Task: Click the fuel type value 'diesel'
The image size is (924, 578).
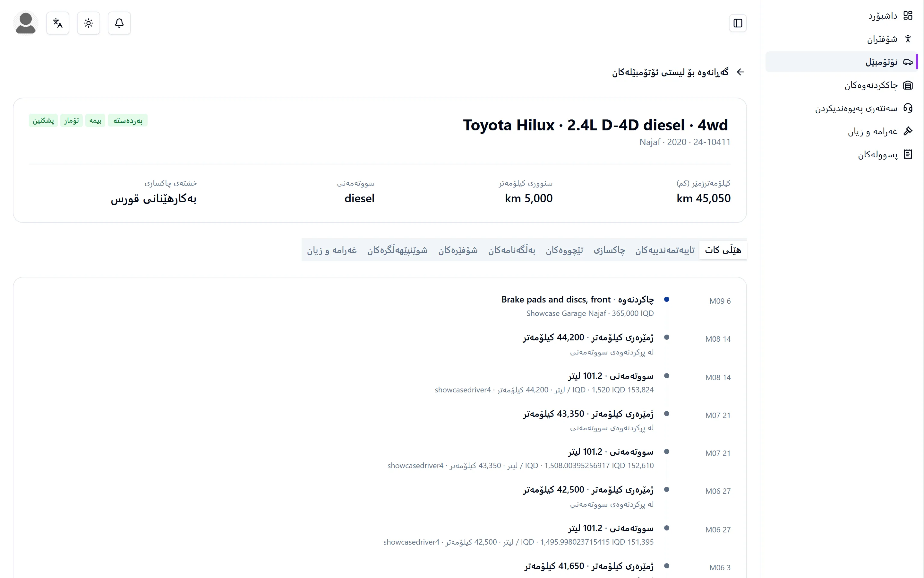Action: click(359, 198)
